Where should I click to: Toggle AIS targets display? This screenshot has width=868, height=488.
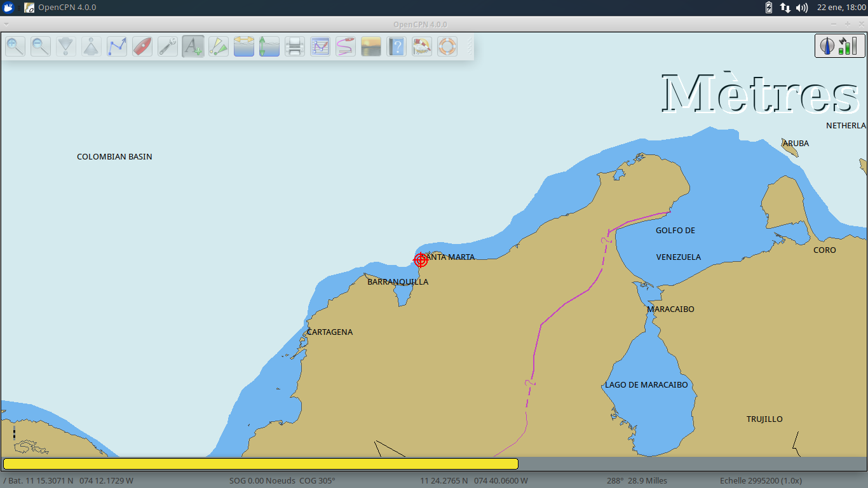coord(219,46)
